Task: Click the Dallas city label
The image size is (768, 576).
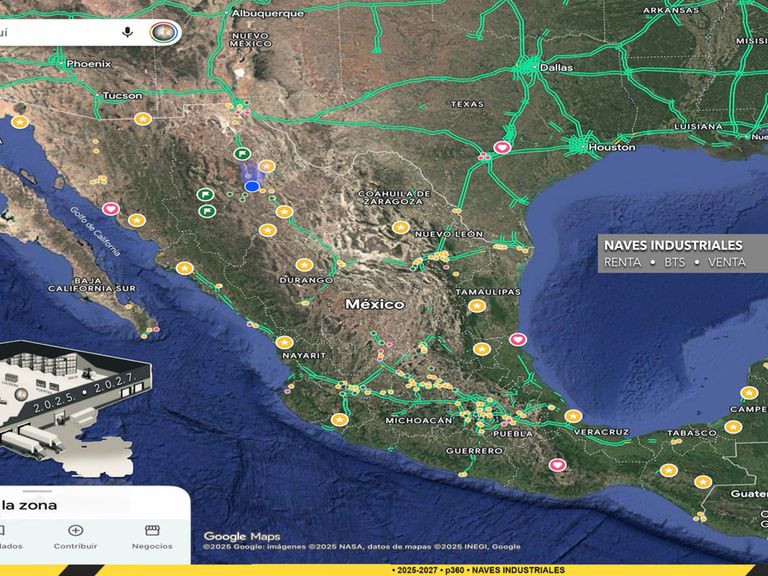Action: pos(556,68)
